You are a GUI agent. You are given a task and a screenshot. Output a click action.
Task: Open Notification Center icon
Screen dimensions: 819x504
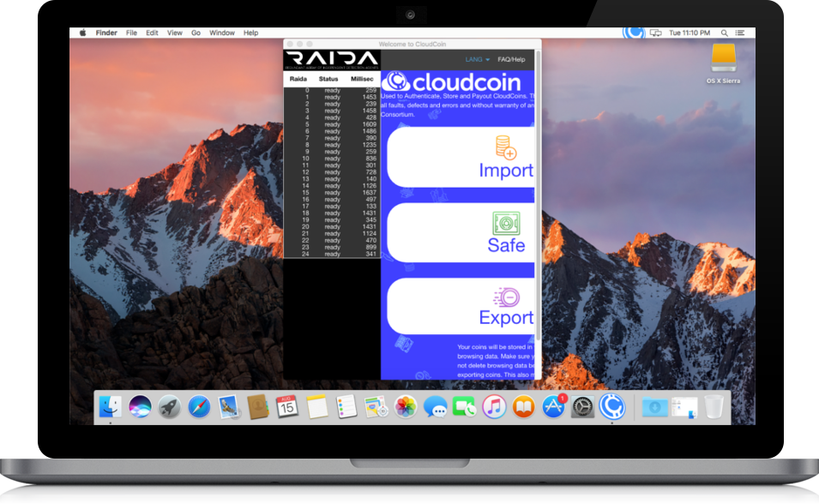click(x=740, y=33)
